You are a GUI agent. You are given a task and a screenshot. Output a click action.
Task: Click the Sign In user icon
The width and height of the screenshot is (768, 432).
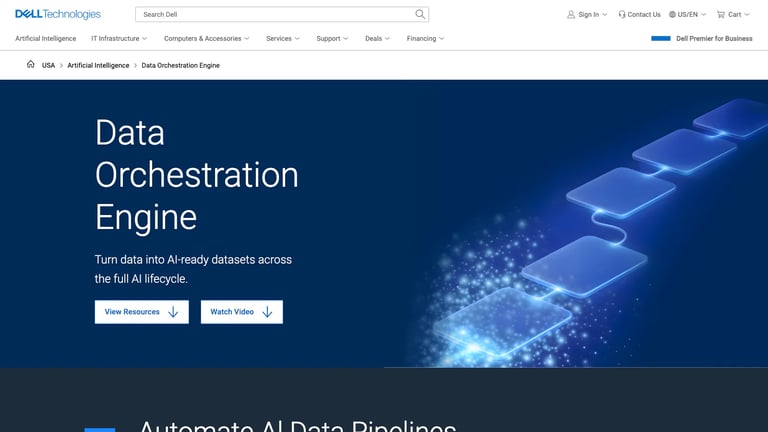(x=571, y=15)
